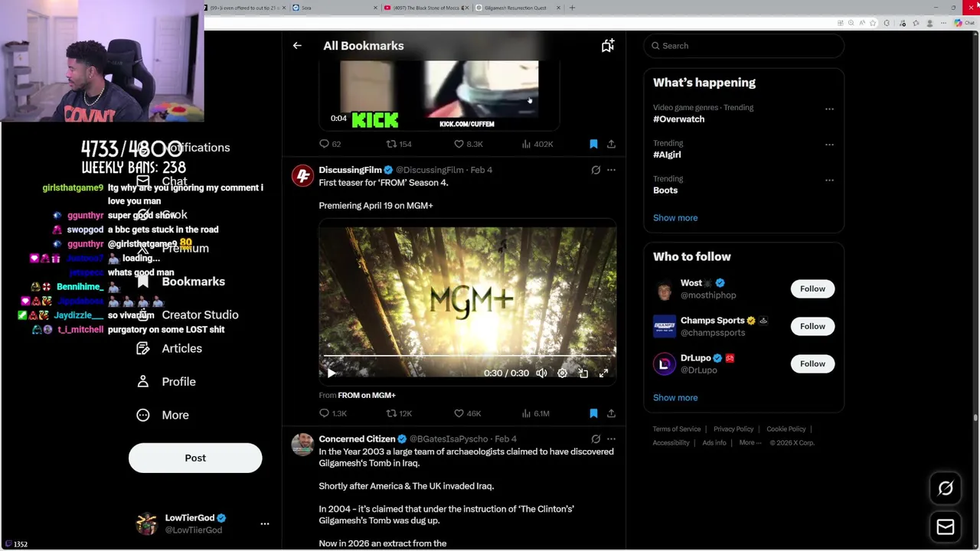Play the FROM Season 4 teaser video
Image resolution: width=980 pixels, height=551 pixels.
(332, 373)
